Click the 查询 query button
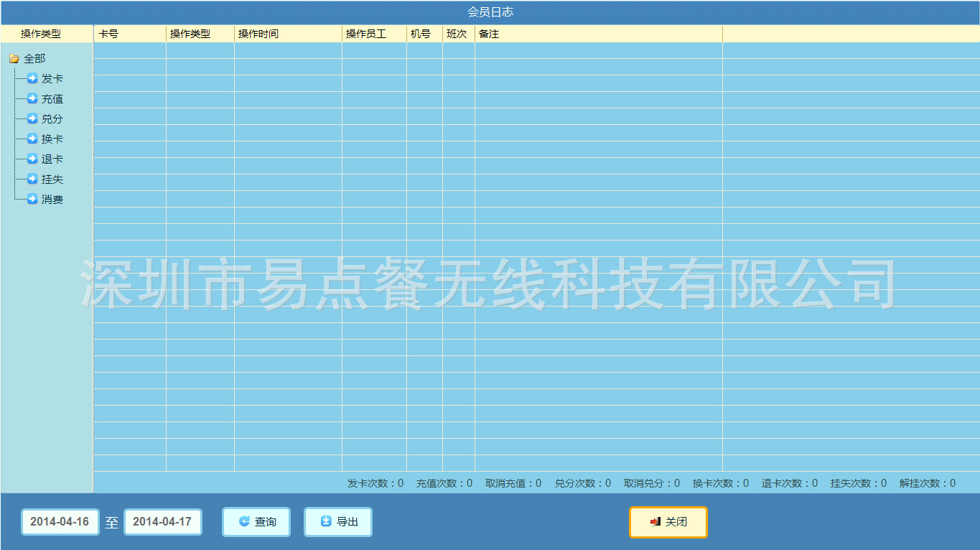 pos(256,522)
